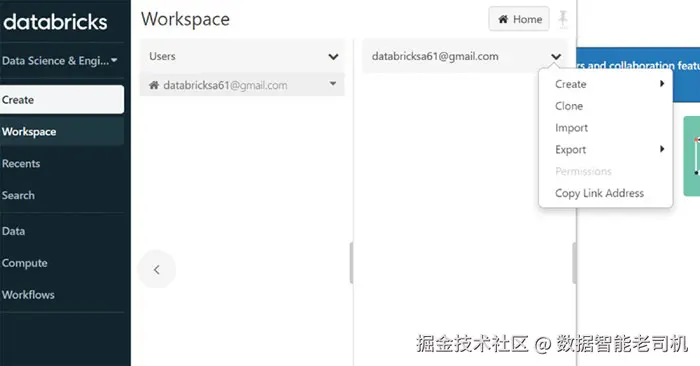Select the Users folder label
This screenshot has height=366, width=700.
(162, 56)
